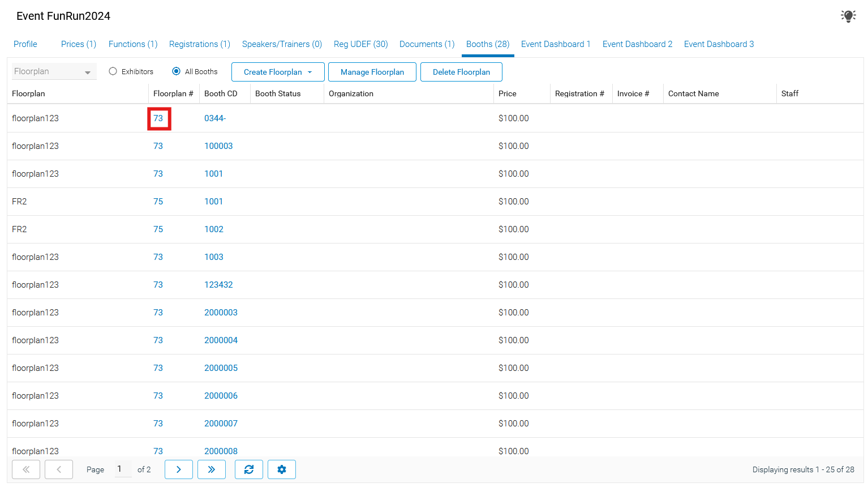
Task: Go to next page arrow
Action: point(179,469)
